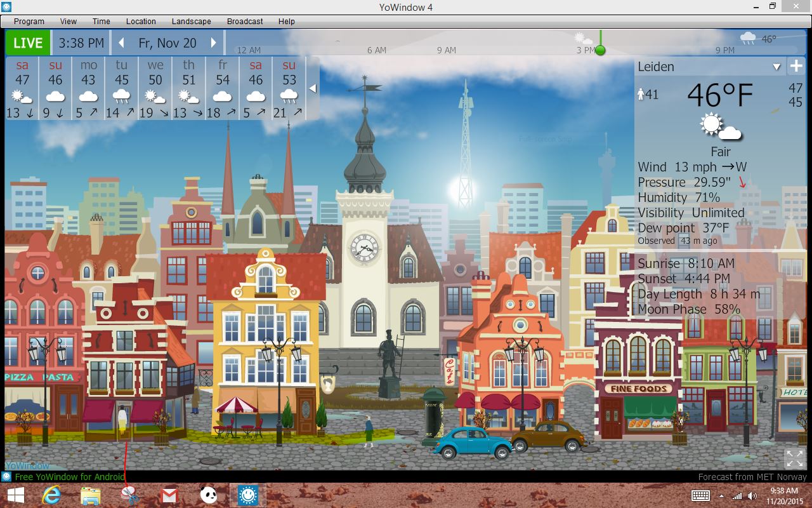Select Wednesday forecast with 50 degrees
812x508 pixels.
[155, 88]
